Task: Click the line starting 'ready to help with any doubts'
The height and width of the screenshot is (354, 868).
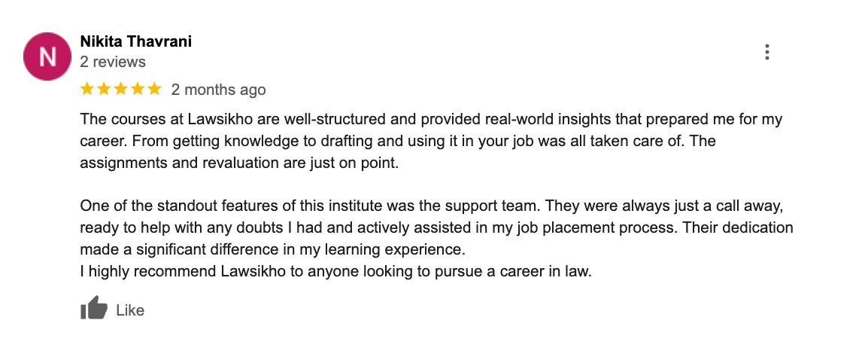Action: 437,228
